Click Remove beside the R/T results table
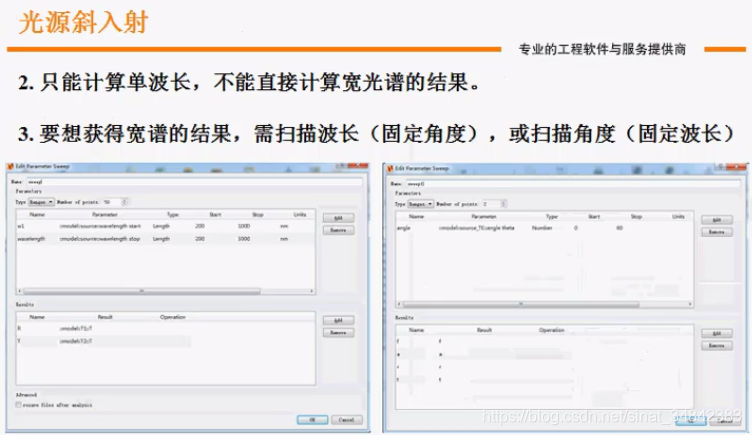752x435 pixels. click(x=338, y=332)
